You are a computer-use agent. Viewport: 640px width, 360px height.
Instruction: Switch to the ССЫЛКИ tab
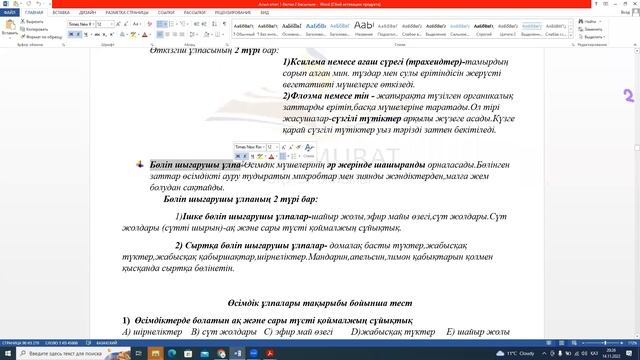click(x=166, y=13)
